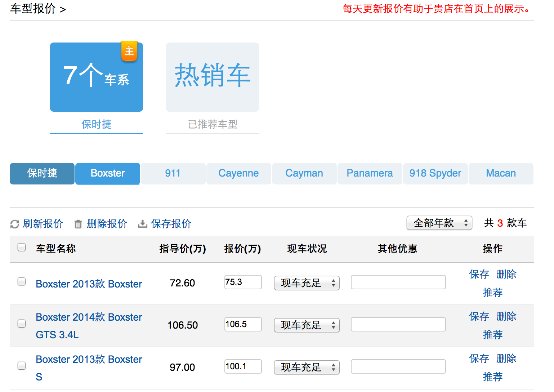554x392 pixels.
Task: Click the 操作 column header
Action: (493, 249)
